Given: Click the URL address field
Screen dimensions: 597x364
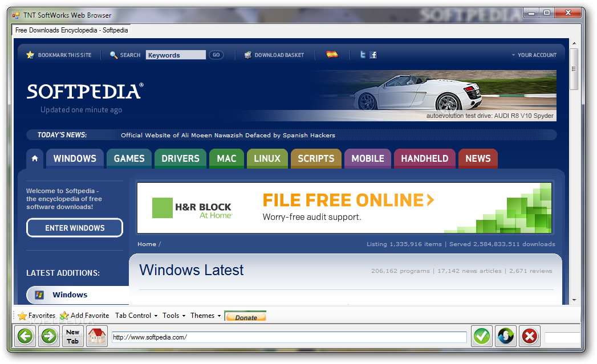Looking at the screenshot, I should (x=289, y=337).
